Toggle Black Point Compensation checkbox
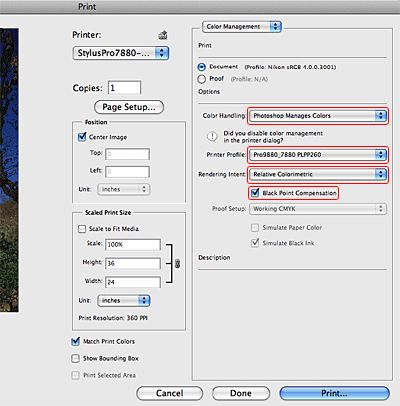The width and height of the screenshot is (400, 406). [x=255, y=193]
